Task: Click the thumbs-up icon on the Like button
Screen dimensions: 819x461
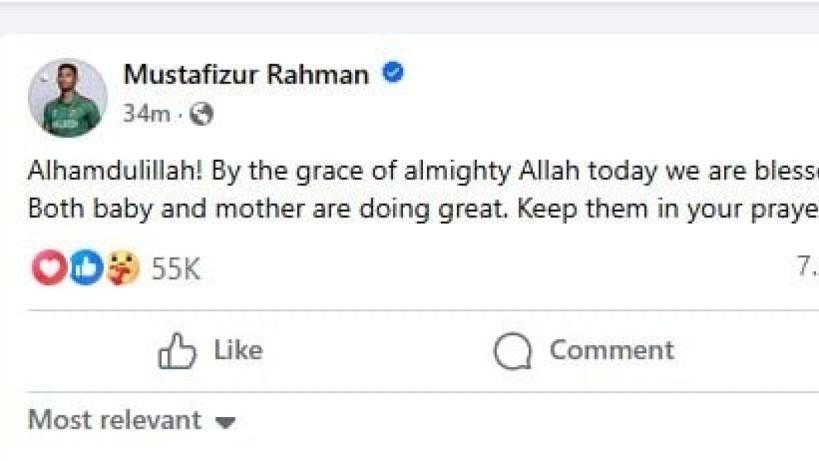Action: tap(178, 351)
